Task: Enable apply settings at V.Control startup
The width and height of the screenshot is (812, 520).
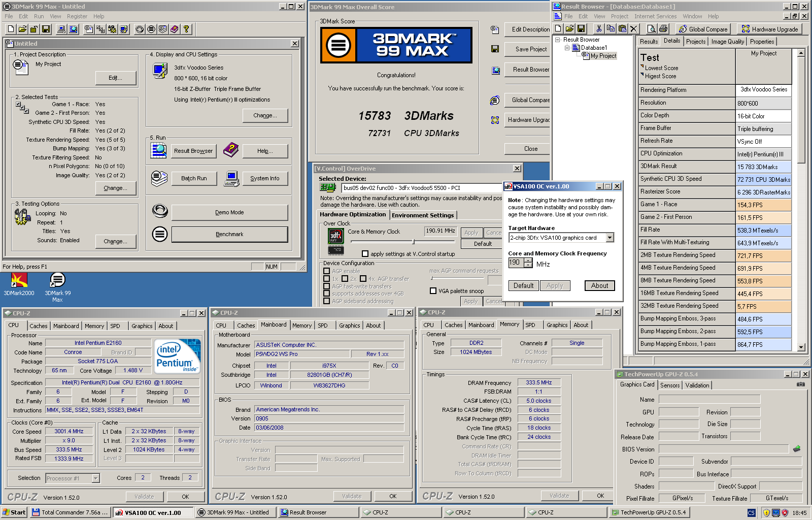Action: point(365,253)
